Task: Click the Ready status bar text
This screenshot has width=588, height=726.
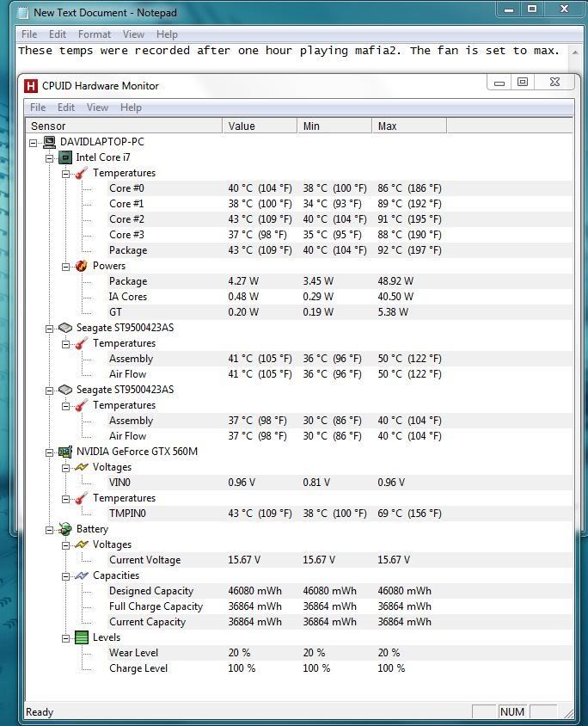Action: pos(40,712)
